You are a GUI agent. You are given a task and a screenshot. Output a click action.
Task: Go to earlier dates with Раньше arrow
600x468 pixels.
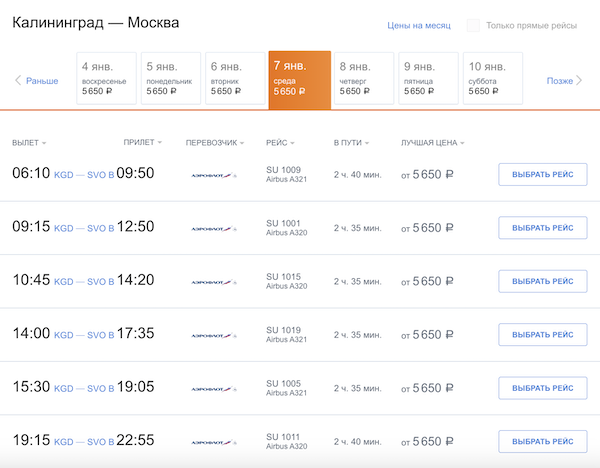pyautogui.click(x=36, y=80)
